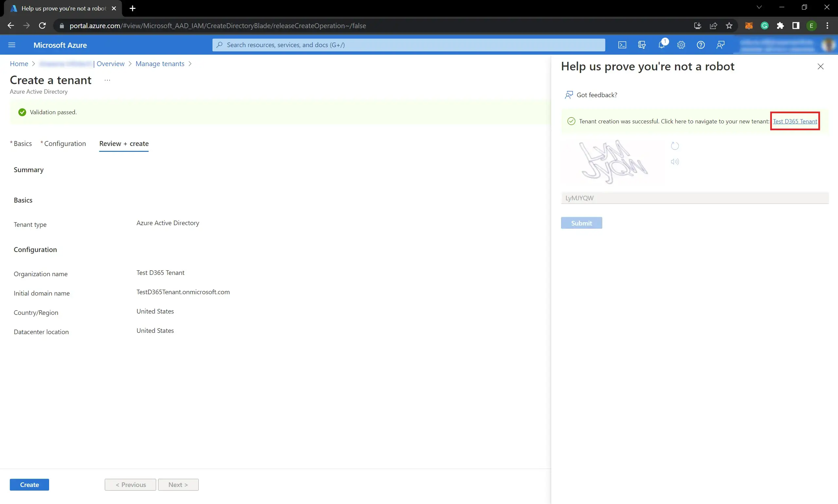Select the Review + create tab
Image resolution: width=838 pixels, height=504 pixels.
point(123,143)
